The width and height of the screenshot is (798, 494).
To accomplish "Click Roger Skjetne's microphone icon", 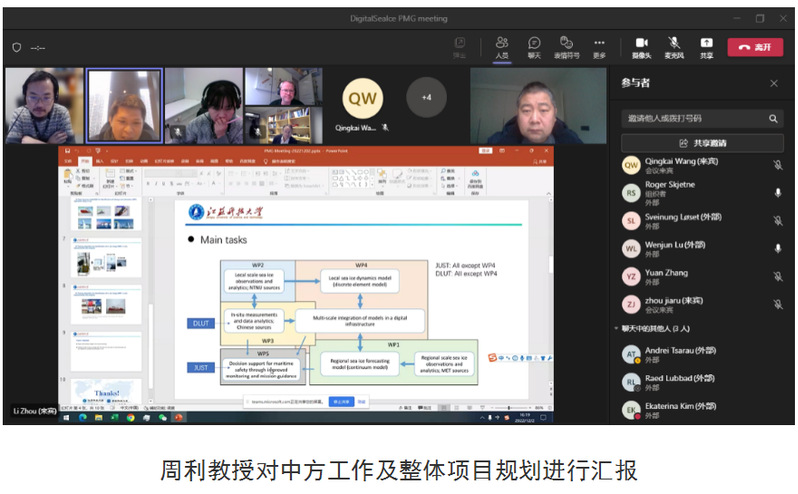I will [777, 192].
